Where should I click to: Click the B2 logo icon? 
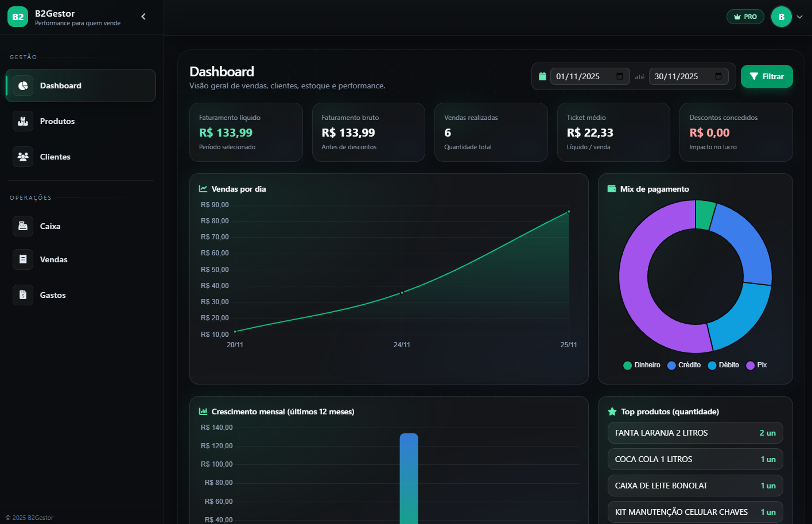pyautogui.click(x=18, y=17)
